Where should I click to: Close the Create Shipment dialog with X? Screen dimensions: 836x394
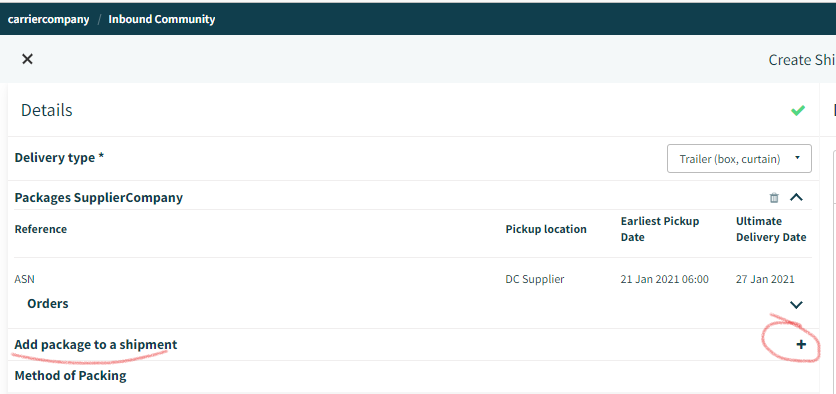(x=27, y=59)
